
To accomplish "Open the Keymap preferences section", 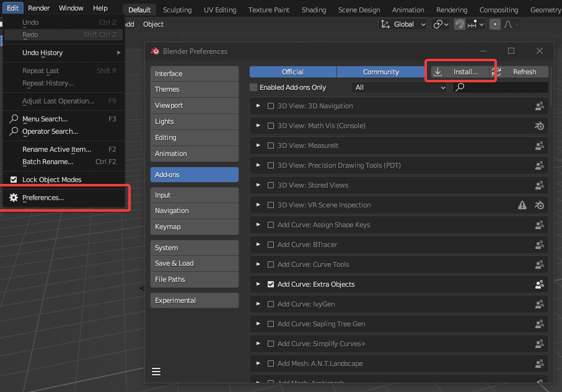I will (x=194, y=227).
